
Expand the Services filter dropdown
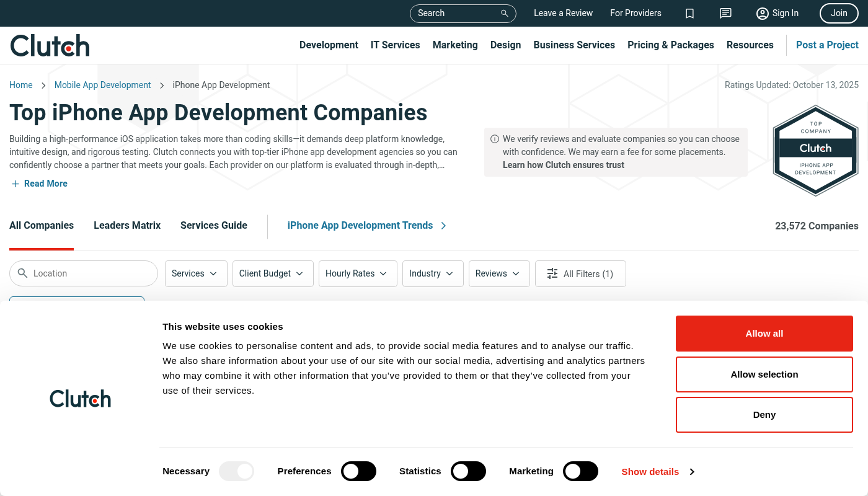click(x=196, y=273)
